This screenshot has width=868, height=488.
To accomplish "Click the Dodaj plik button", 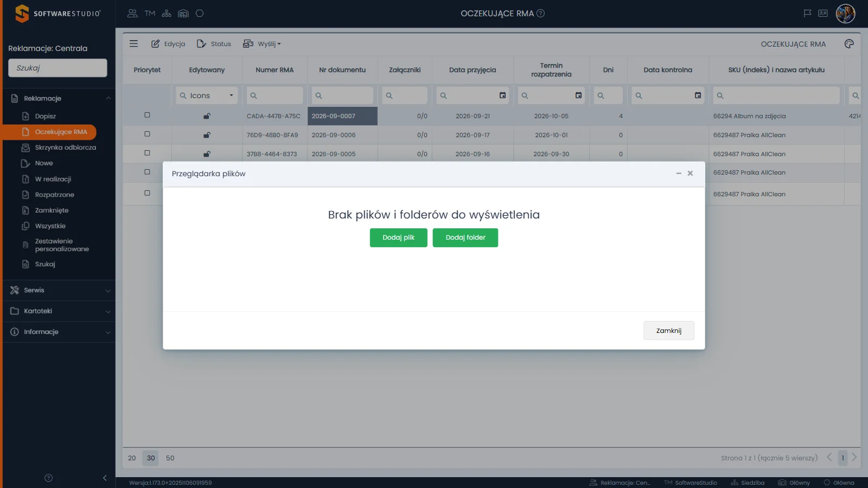I will pos(398,237).
